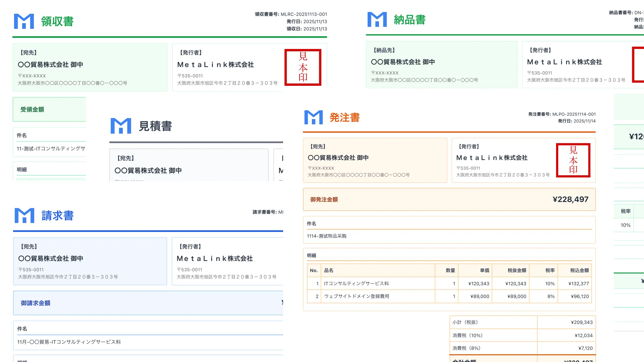
Task: Click the 小計（税抜） amount ¥209,343
Action: (582, 322)
